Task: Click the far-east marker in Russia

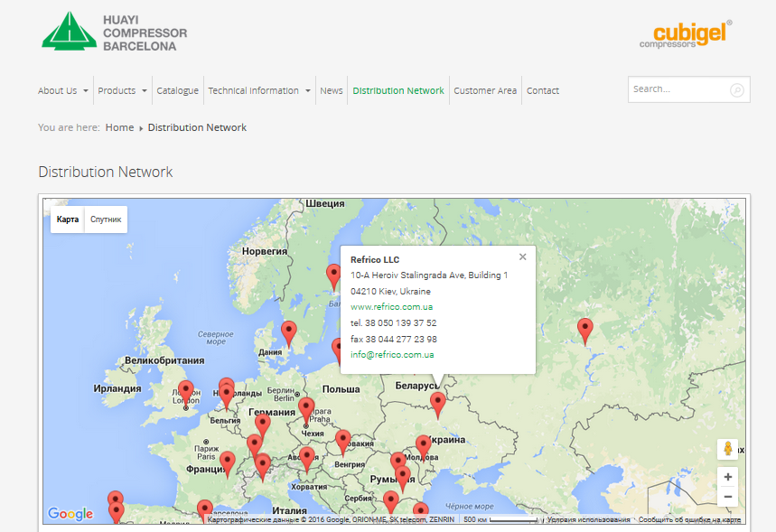Action: 585,330
